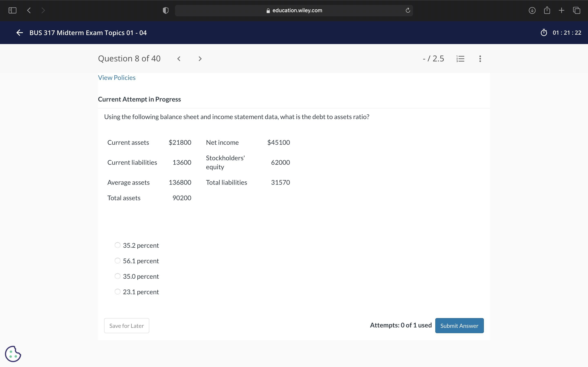Select the 35.2 percent answer
The image size is (588, 367).
(117, 245)
